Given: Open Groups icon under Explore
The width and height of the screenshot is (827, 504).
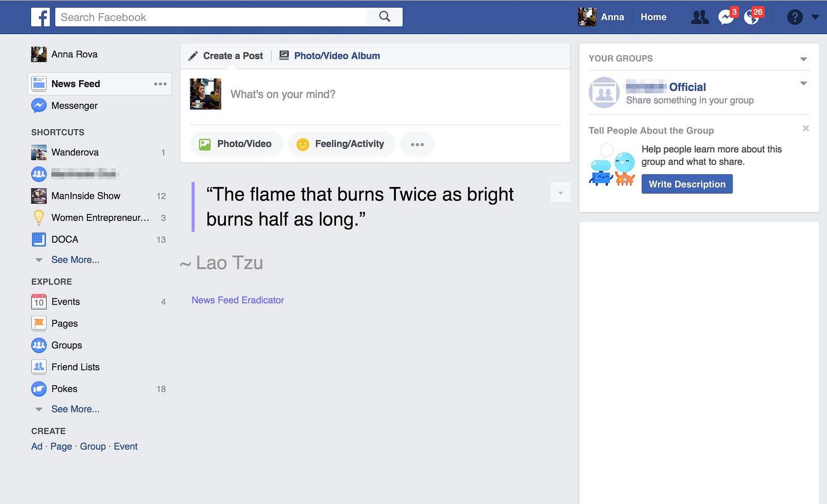Looking at the screenshot, I should tap(39, 345).
